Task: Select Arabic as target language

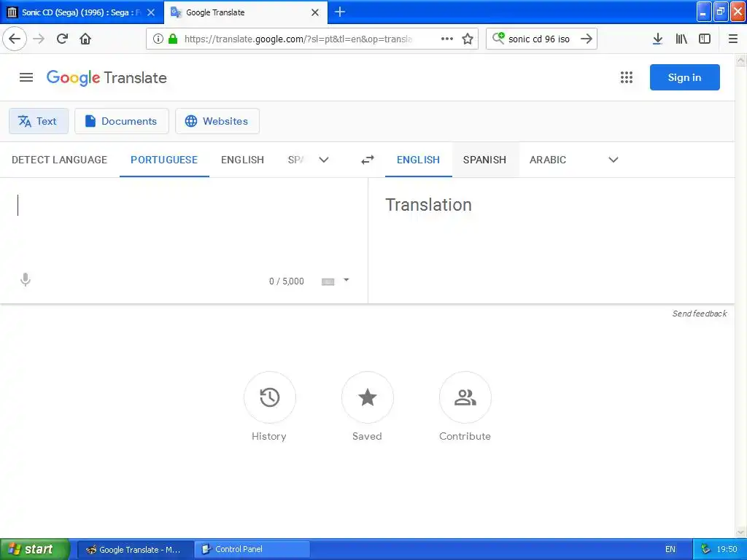Action: point(548,160)
